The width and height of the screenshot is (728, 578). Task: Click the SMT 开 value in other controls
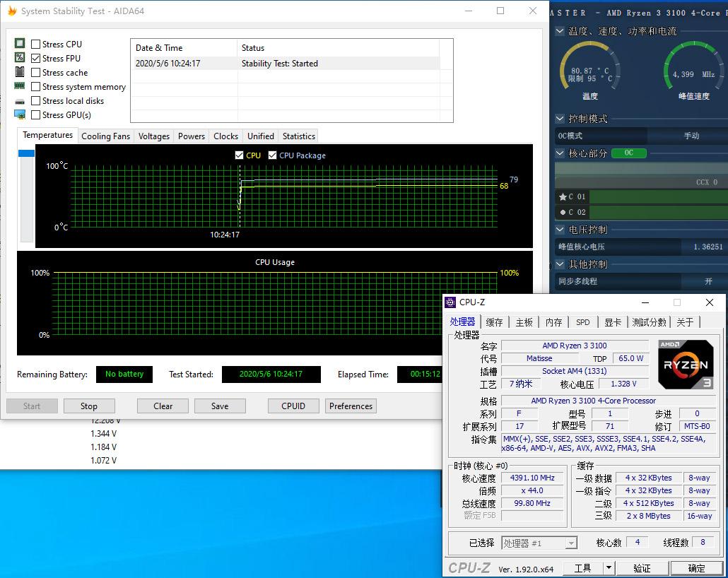708,281
